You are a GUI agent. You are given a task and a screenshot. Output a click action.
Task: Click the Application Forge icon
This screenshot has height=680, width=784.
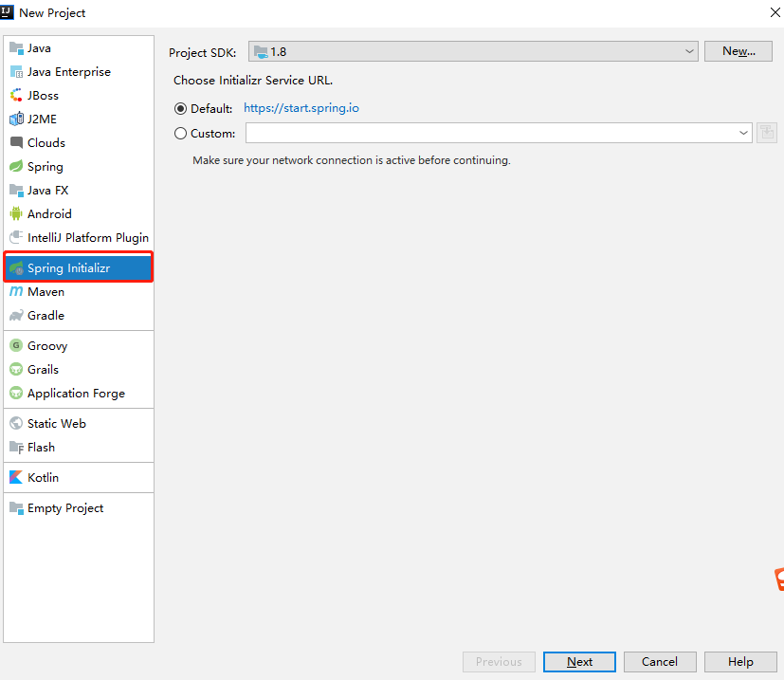click(16, 394)
